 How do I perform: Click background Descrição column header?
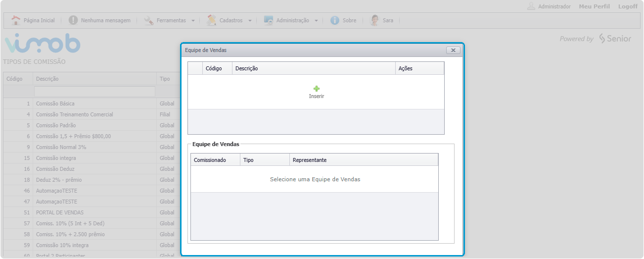click(x=95, y=79)
